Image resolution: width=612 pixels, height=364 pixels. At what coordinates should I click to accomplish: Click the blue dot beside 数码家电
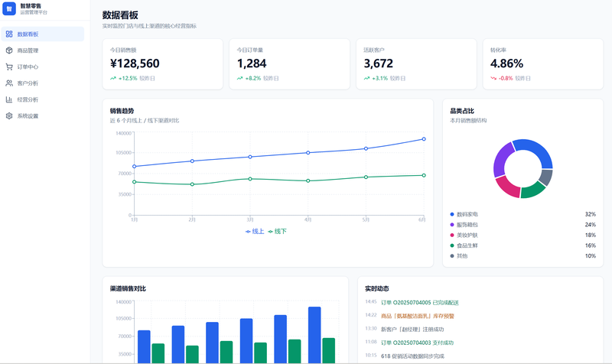click(x=452, y=214)
